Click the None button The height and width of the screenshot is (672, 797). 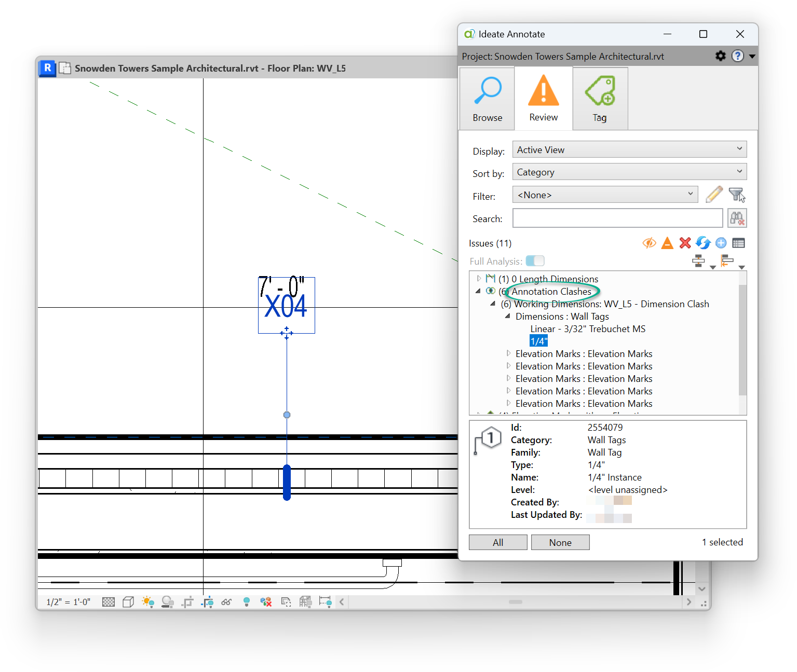pyautogui.click(x=560, y=542)
